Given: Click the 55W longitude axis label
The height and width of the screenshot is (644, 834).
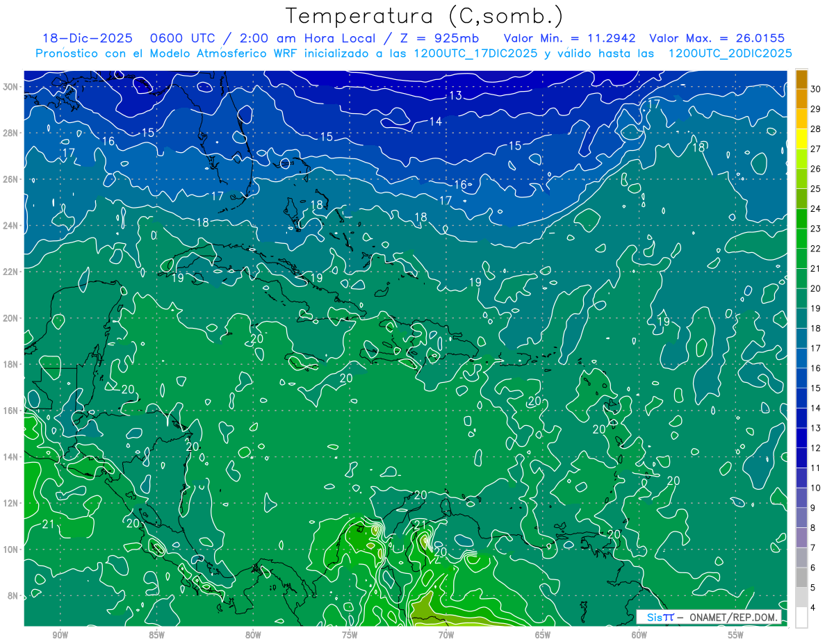Looking at the screenshot, I should (736, 635).
